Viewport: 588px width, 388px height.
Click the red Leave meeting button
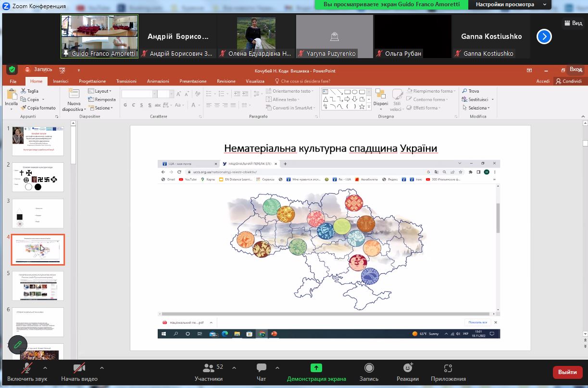pyautogui.click(x=567, y=372)
